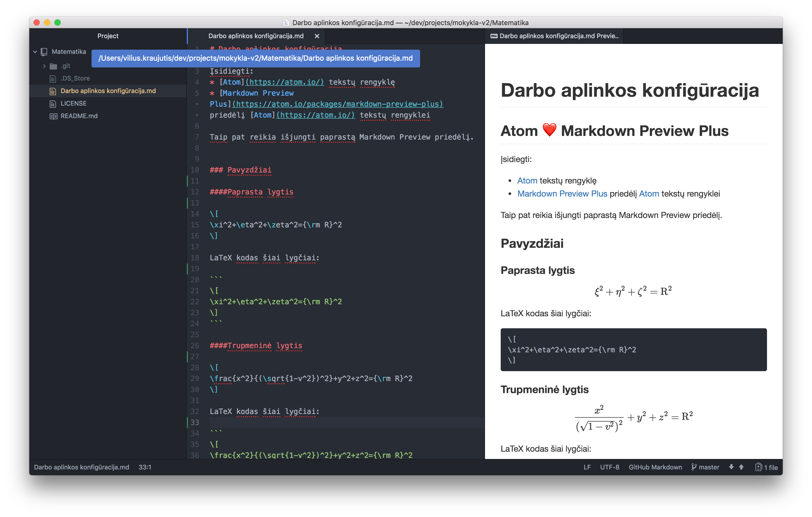Click the Pavyzdžiai heading in preview
The width and height of the screenshot is (812, 517).
pyautogui.click(x=532, y=243)
